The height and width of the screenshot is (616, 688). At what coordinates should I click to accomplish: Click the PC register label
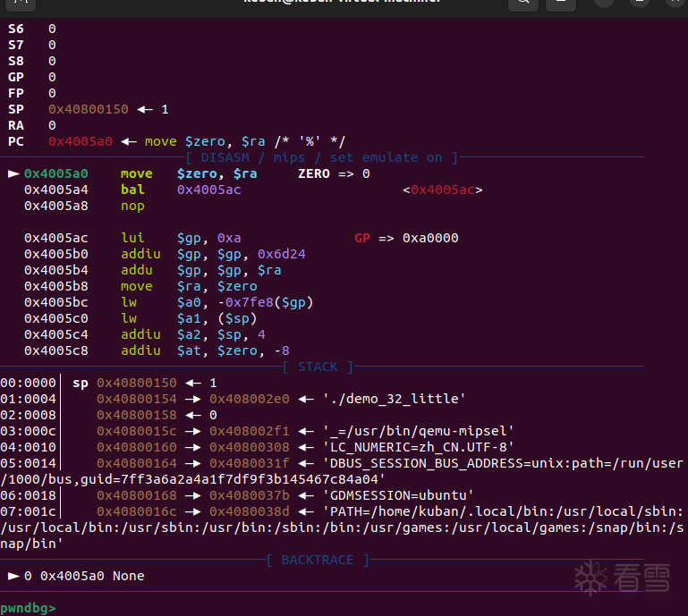(x=16, y=141)
